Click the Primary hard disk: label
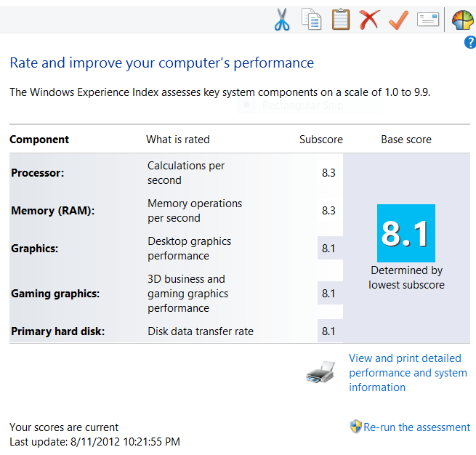The image size is (476, 455). (x=57, y=331)
